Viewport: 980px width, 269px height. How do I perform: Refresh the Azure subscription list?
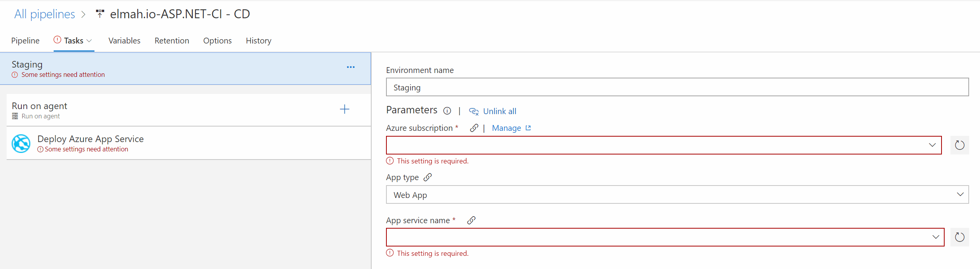pyautogui.click(x=959, y=145)
